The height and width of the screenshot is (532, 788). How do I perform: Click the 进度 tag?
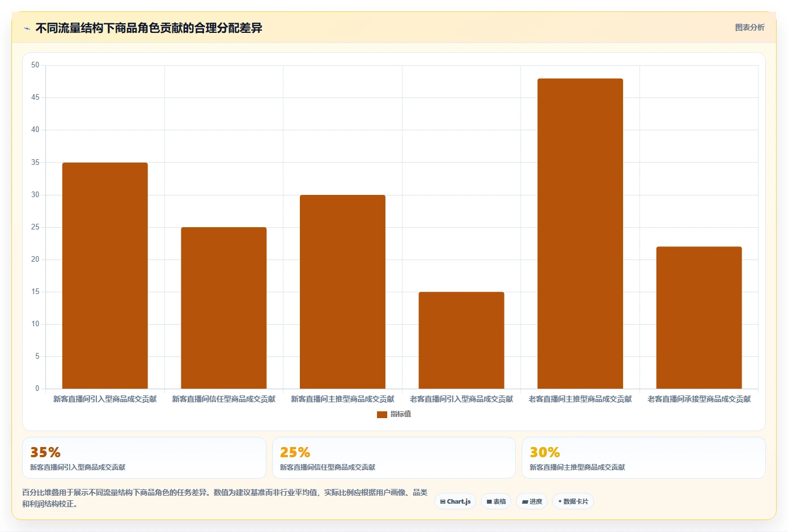point(532,501)
